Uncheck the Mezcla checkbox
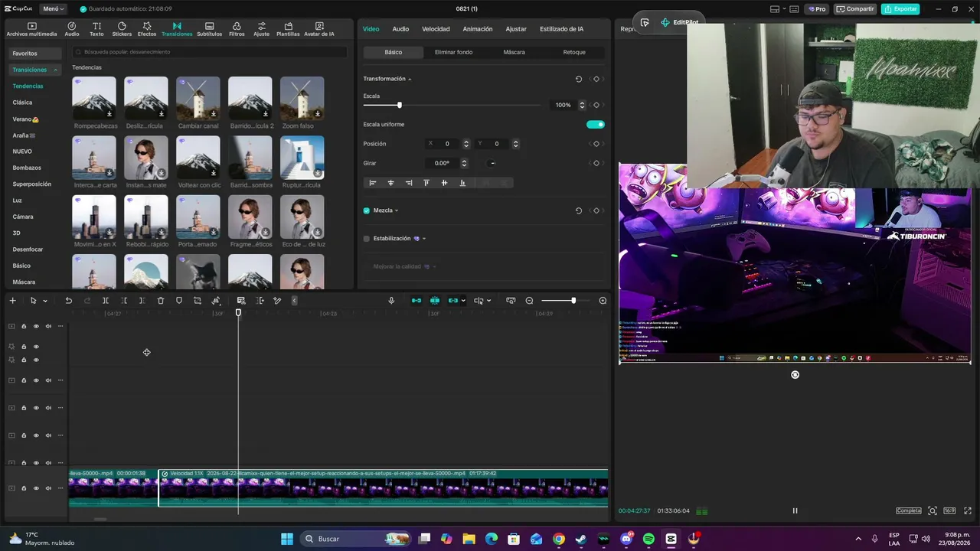This screenshot has width=980, height=551. click(x=366, y=210)
